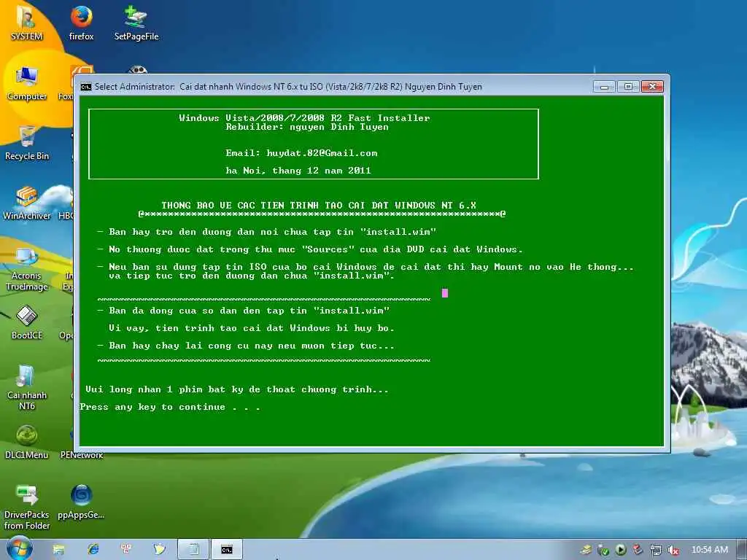747x560 pixels.
Task: Click the "No thuong duoc dat trong" line
Action: (x=309, y=249)
